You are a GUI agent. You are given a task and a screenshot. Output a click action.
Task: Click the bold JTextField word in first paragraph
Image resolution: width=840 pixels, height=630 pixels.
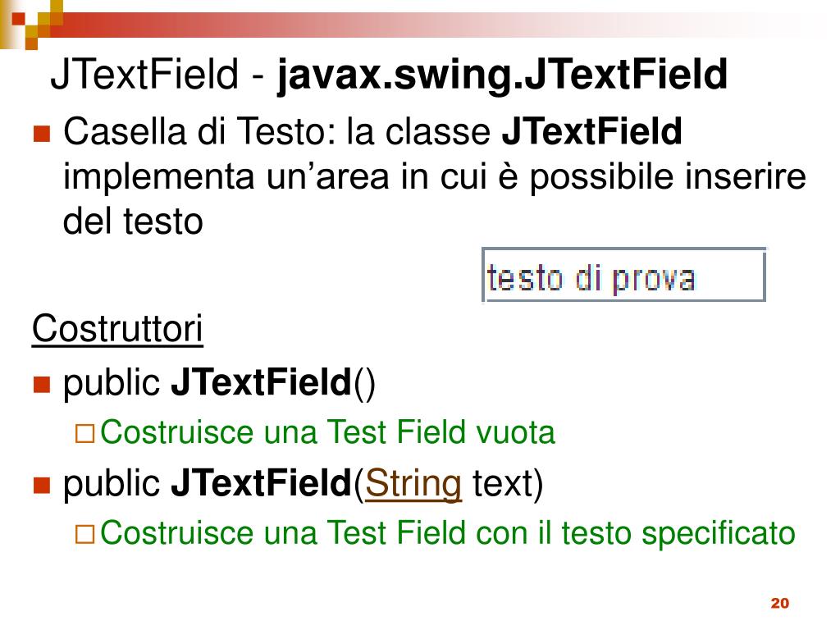(x=591, y=131)
